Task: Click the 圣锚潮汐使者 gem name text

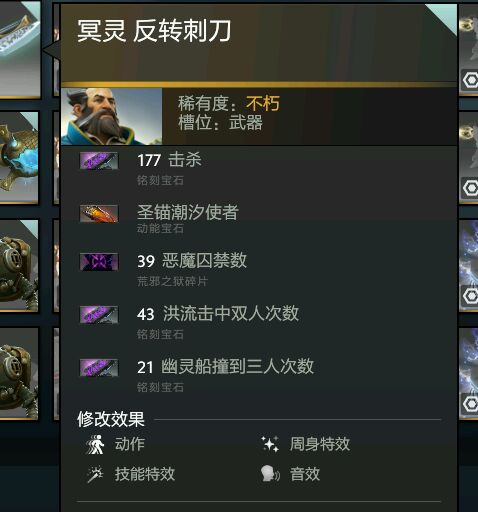Action: (x=188, y=212)
